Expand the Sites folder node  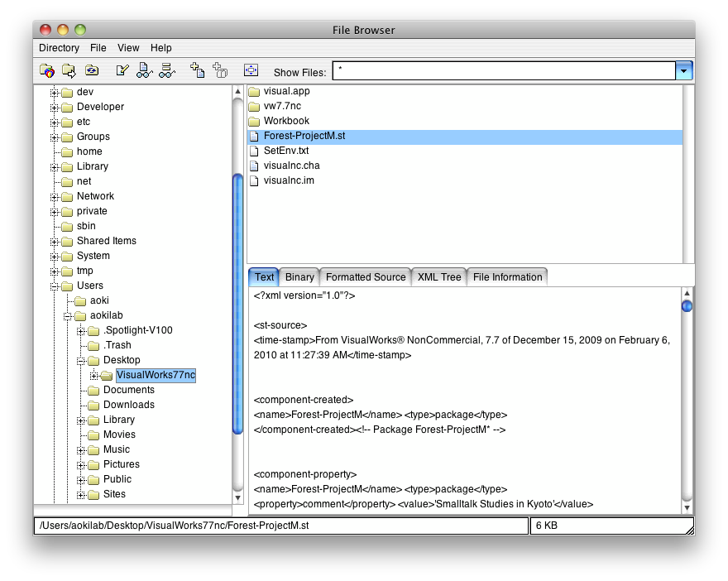pos(81,495)
